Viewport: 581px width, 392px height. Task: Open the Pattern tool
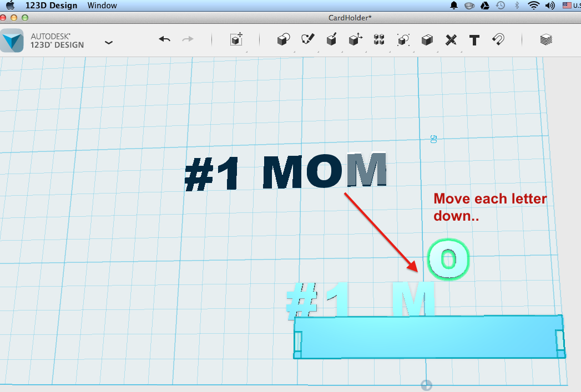[379, 39]
